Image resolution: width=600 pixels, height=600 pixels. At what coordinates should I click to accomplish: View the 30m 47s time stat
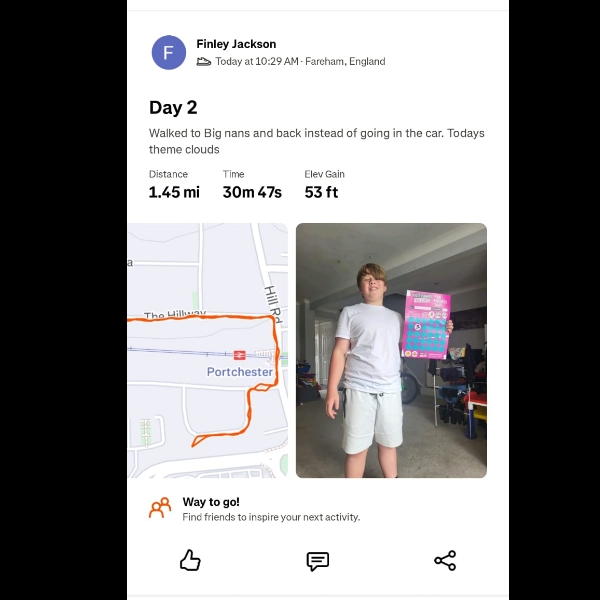[252, 192]
